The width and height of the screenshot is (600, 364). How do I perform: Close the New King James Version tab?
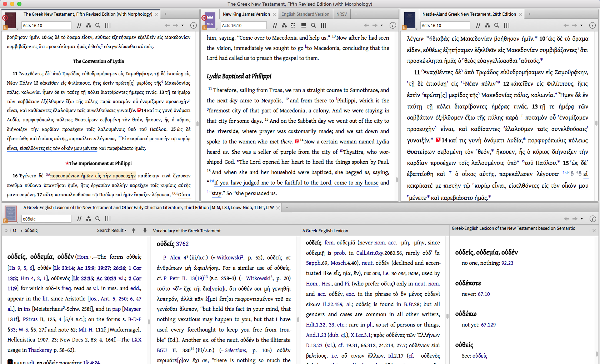point(274,14)
